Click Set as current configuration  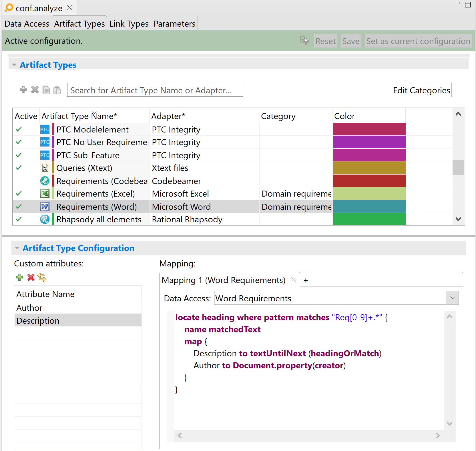pos(418,41)
